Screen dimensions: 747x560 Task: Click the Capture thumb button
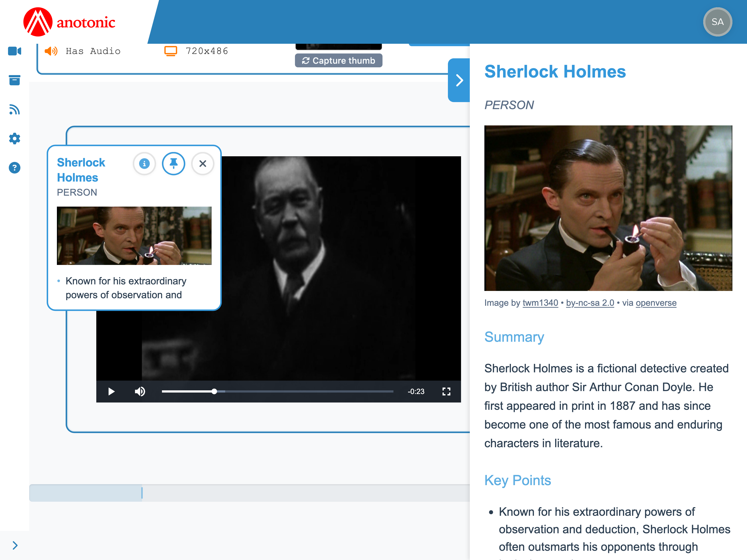click(x=338, y=61)
